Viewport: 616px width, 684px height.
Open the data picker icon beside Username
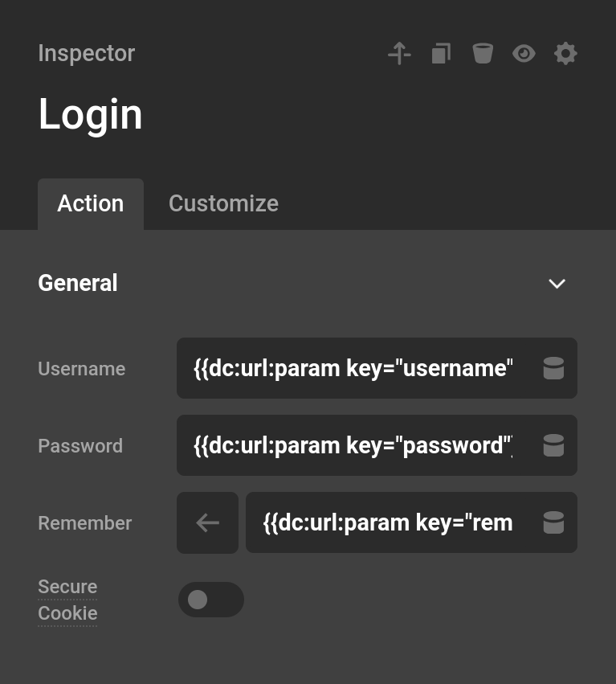click(553, 368)
